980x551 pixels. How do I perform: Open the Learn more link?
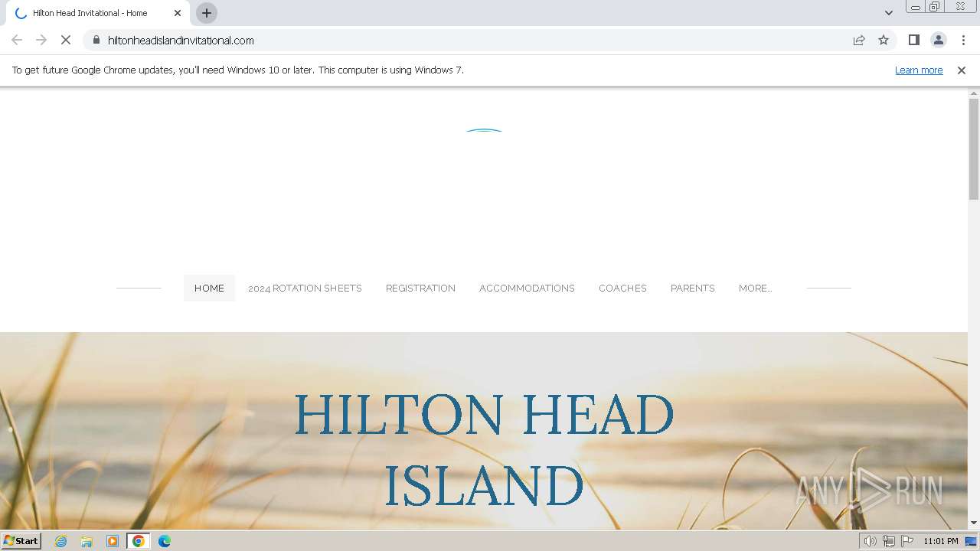tap(919, 70)
